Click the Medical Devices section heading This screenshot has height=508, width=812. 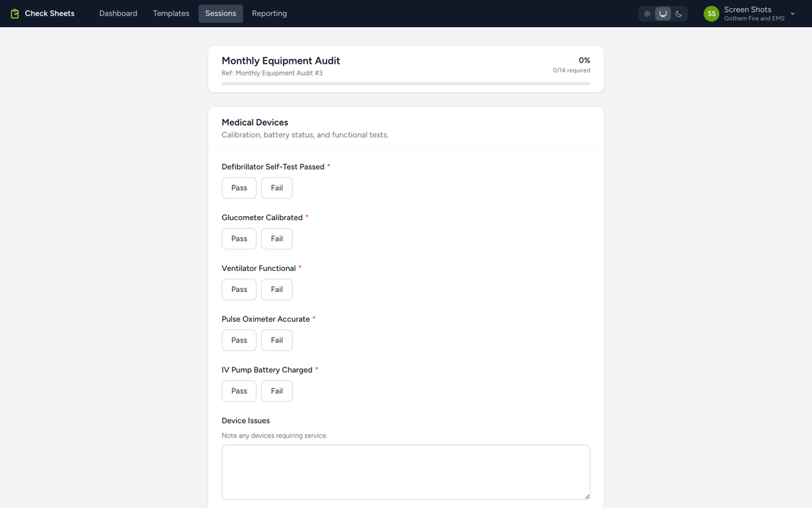[x=255, y=123]
